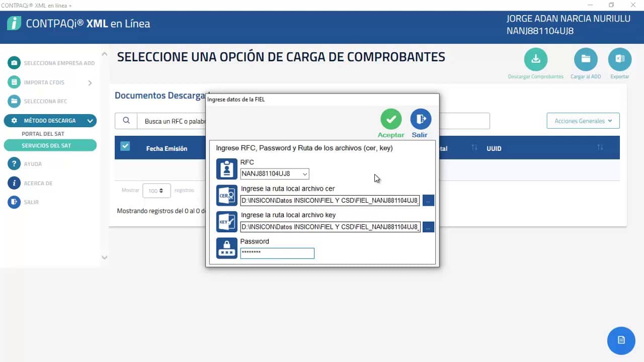644x362 pixels.
Task: Click the Acerca De info icon
Action: [14, 183]
